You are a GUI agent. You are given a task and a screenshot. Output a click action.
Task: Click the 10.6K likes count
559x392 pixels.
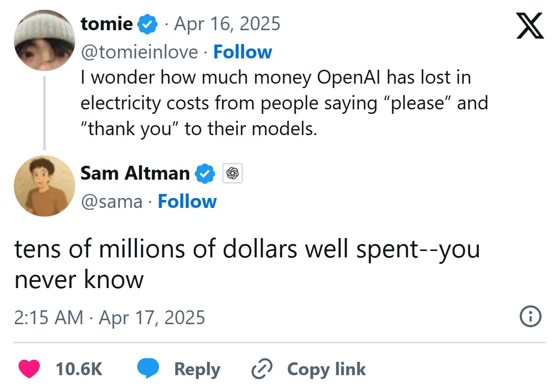point(79,369)
